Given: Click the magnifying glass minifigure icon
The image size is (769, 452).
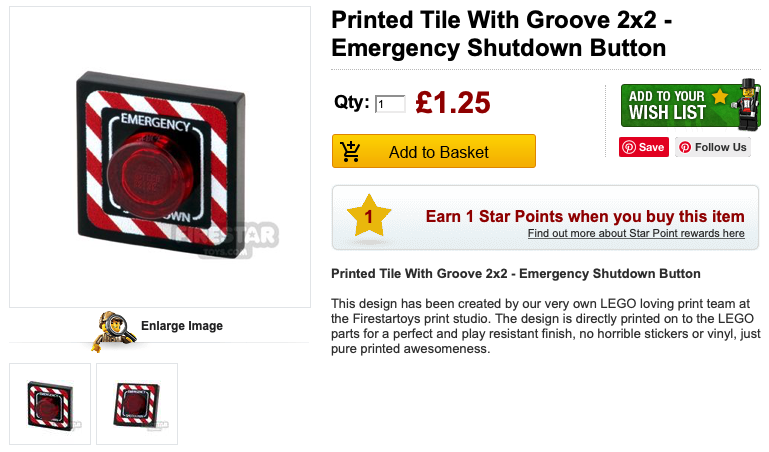Looking at the screenshot, I should (x=114, y=331).
